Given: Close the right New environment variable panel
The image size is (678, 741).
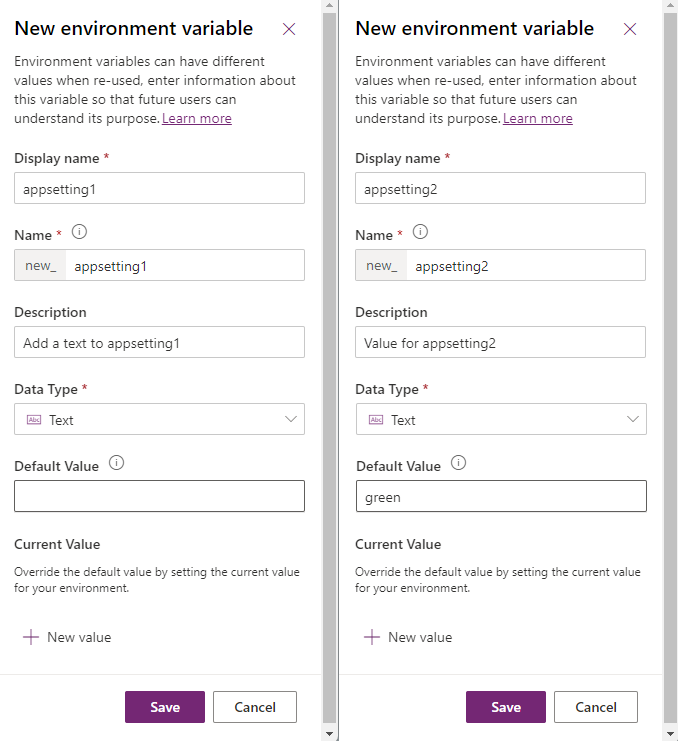Looking at the screenshot, I should point(630,29).
